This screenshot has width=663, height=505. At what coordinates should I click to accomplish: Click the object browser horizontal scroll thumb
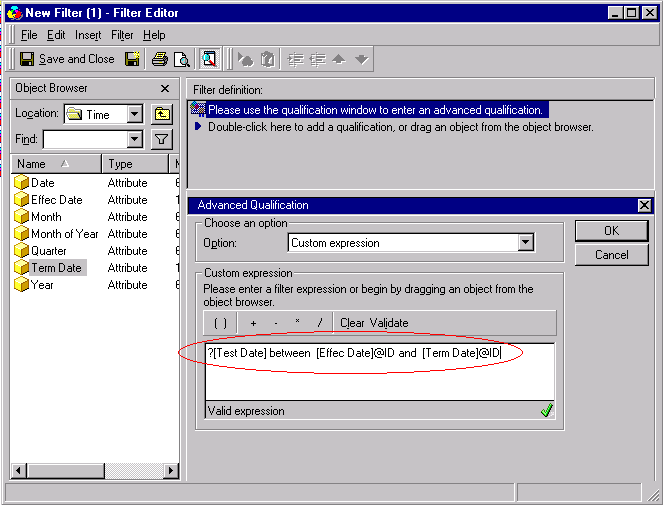coord(66,471)
